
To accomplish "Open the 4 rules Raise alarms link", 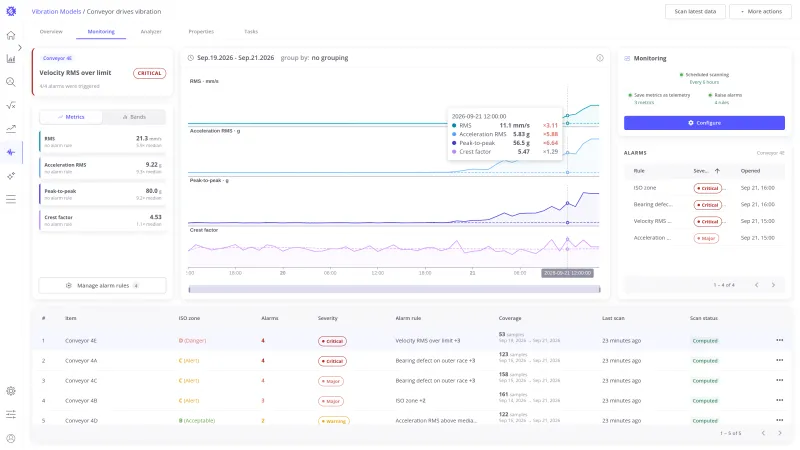I will click(721, 103).
